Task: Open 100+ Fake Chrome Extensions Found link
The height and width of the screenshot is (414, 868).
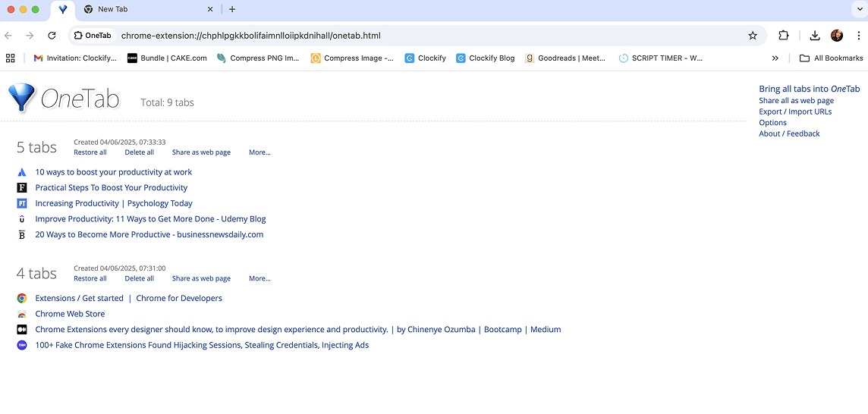Action: click(202, 345)
